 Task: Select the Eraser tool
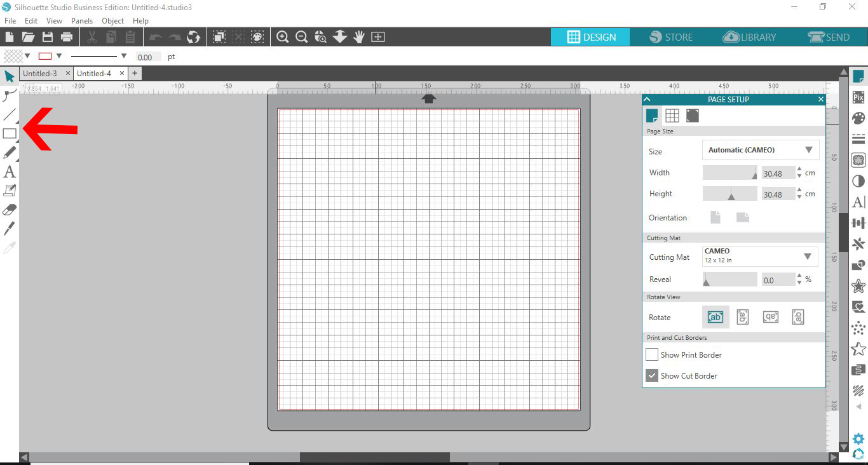[x=10, y=210]
